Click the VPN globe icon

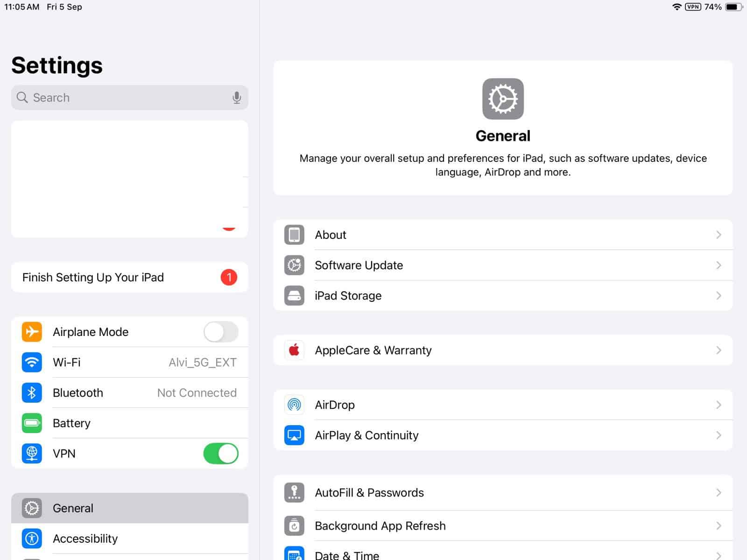31,453
